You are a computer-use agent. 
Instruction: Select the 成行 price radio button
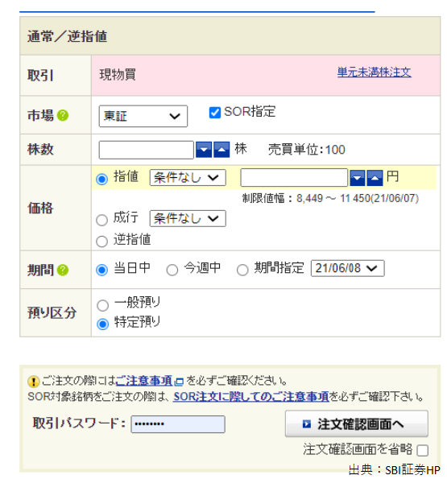click(102, 220)
